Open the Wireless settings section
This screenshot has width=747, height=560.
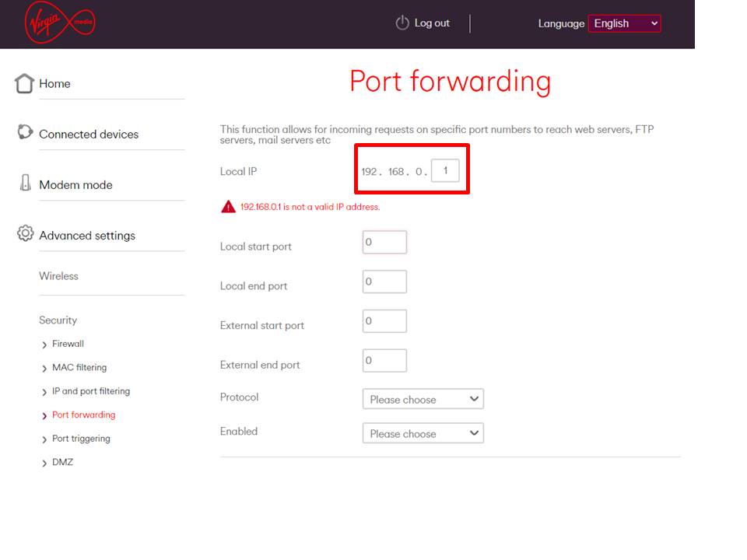point(58,276)
